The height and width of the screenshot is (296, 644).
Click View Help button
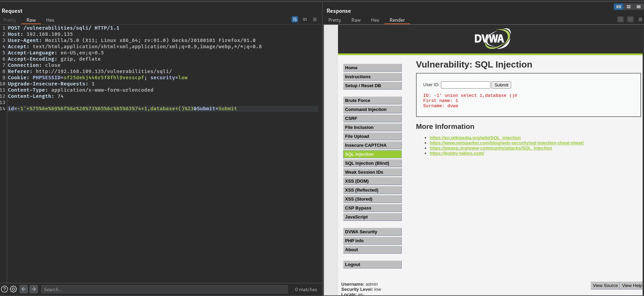coord(632,285)
